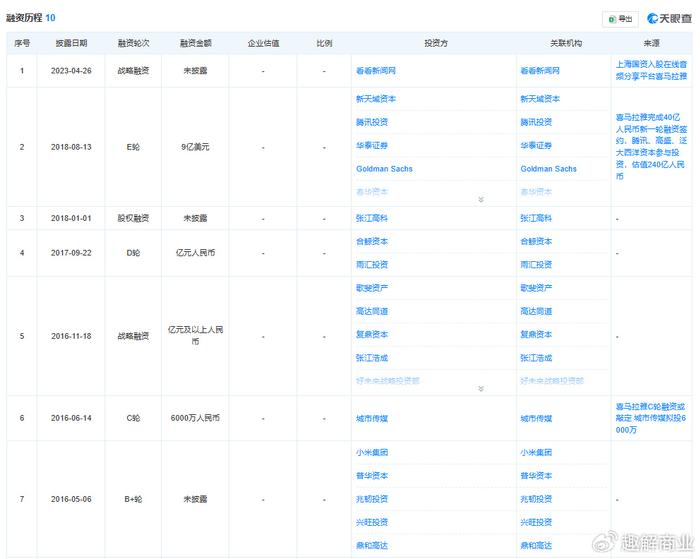The image size is (700, 559).
Task: Click the 股权融资 round cell
Action: (133, 218)
